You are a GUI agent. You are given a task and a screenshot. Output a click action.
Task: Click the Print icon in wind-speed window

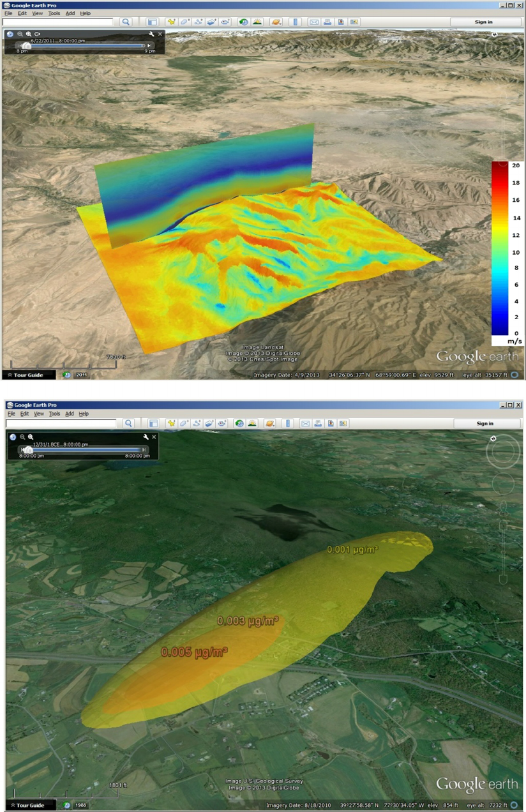point(327,22)
